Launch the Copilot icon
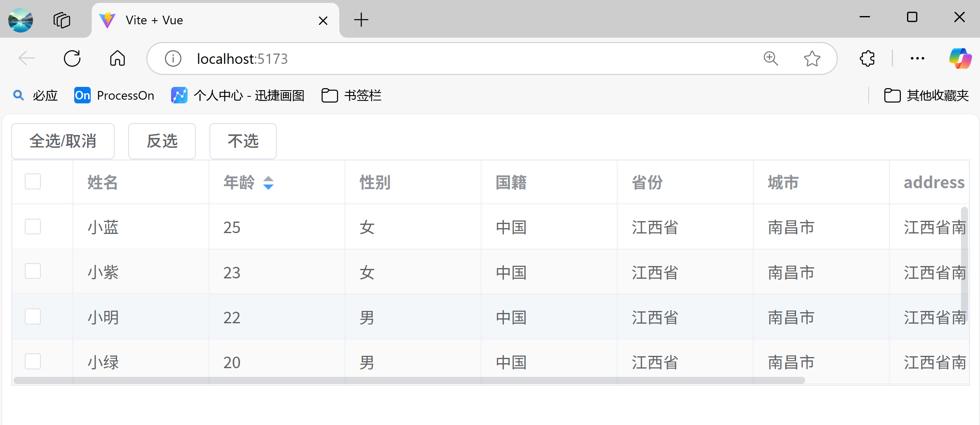980x425 pixels. (960, 58)
